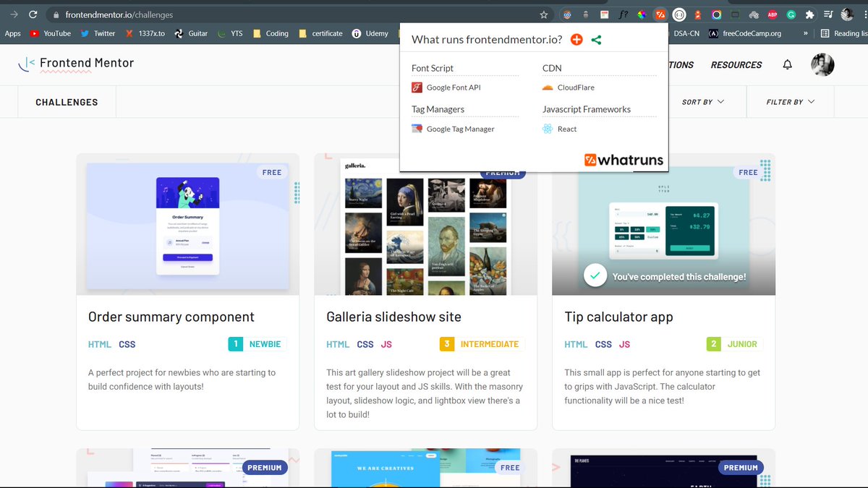The width and height of the screenshot is (868, 488).
Task: Open the Apps shortcut in bookmarks bar
Action: pos(13,33)
